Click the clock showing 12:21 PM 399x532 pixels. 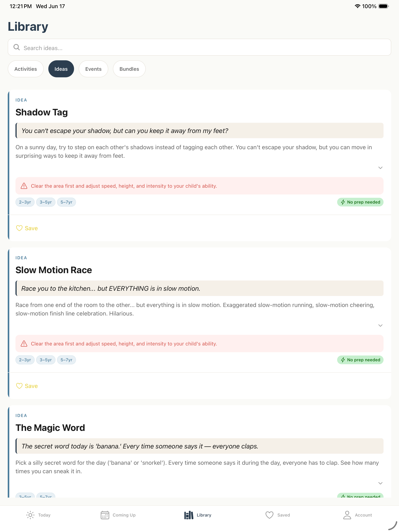click(x=21, y=6)
